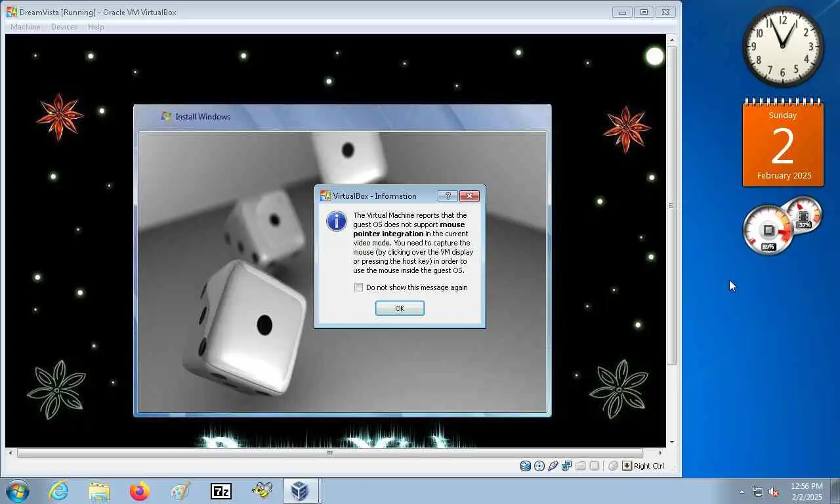Open the Machine menu
840x504 pixels.
[26, 27]
